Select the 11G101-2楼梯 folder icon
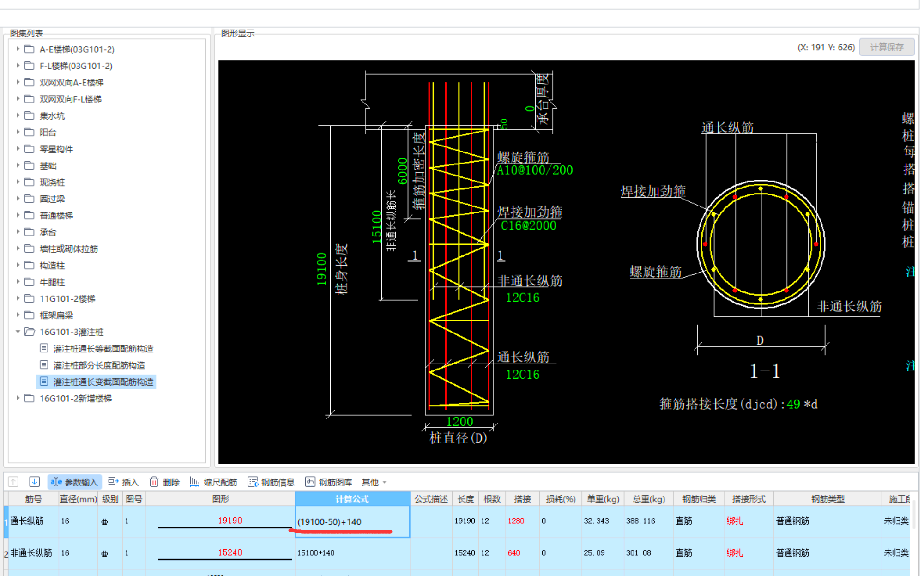924x576 pixels. click(30, 298)
